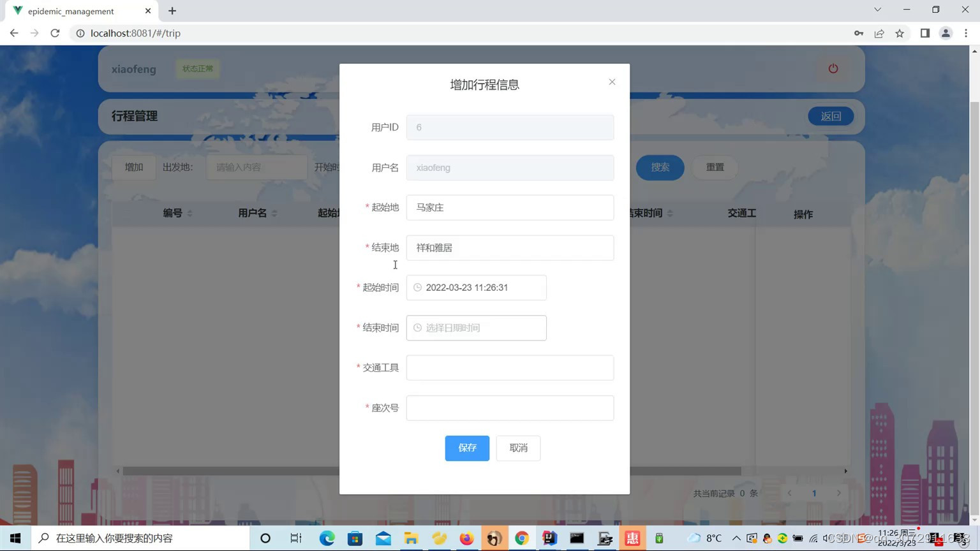The image size is (980, 551).
Task: Click the share page icon
Action: point(879,33)
